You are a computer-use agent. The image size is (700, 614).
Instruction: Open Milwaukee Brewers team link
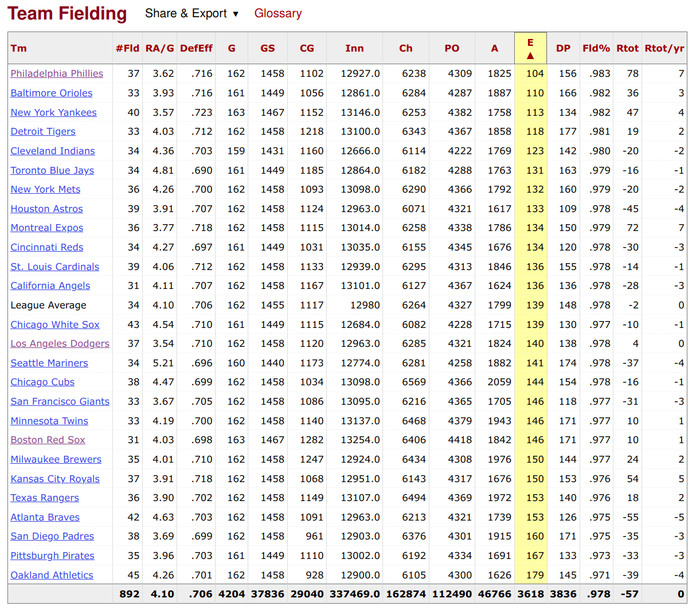pyautogui.click(x=56, y=459)
